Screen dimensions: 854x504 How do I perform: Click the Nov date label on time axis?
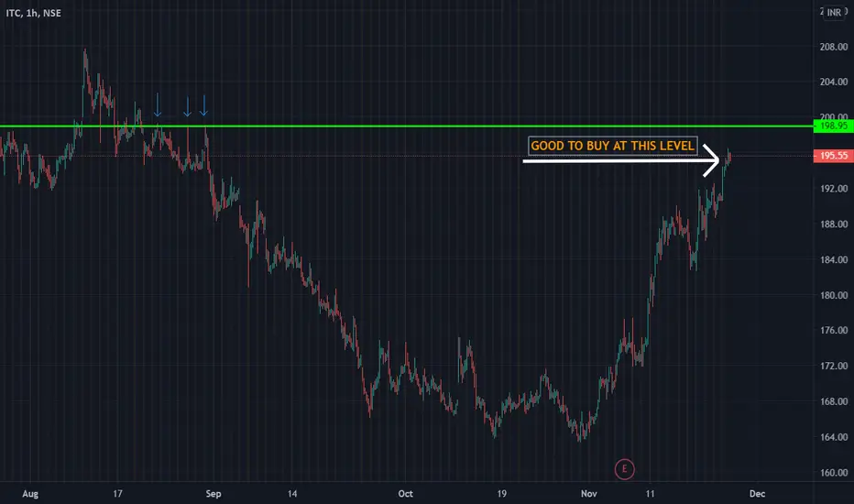point(589,494)
